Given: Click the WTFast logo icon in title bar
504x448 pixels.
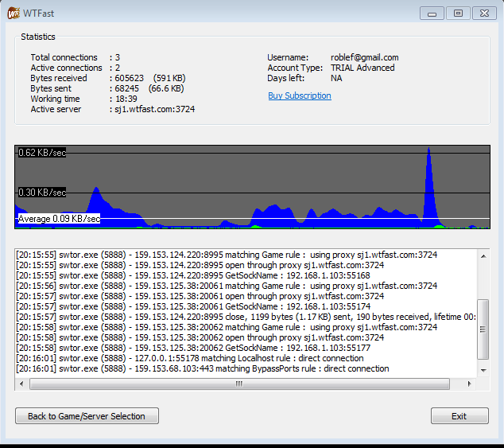Looking at the screenshot, I should [x=14, y=14].
